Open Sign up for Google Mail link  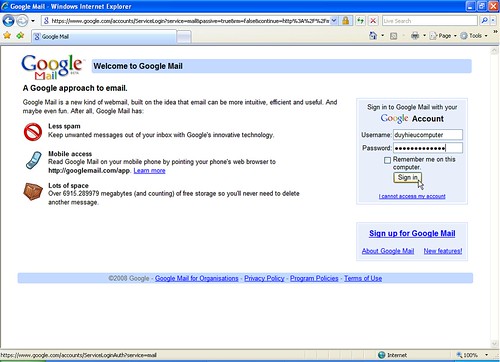tap(412, 233)
